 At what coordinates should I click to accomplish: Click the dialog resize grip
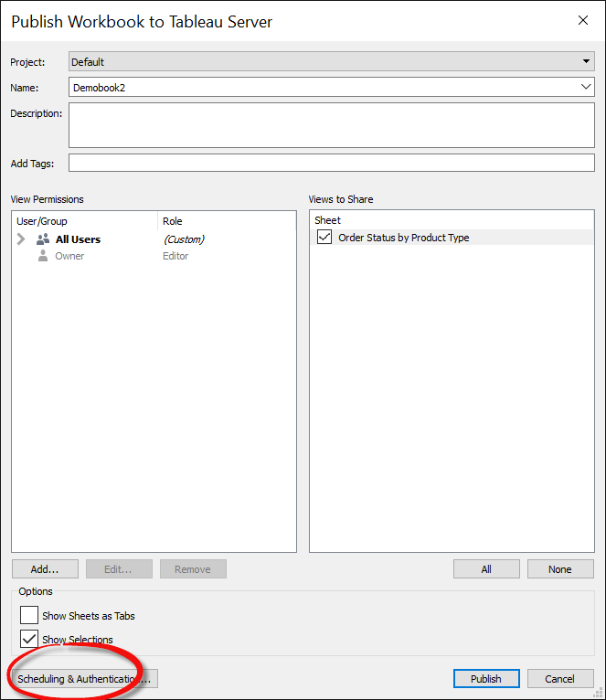[599, 693]
